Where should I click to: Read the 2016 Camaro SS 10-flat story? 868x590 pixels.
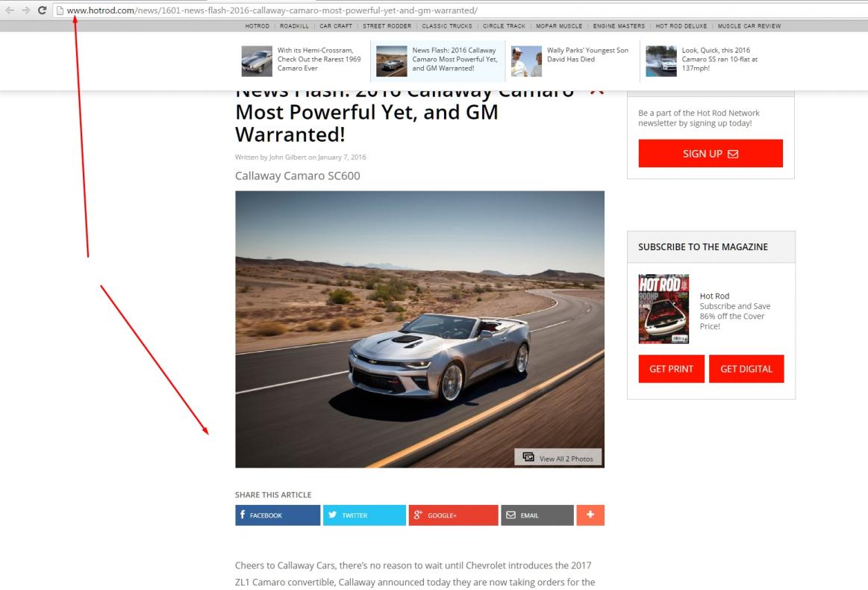(719, 59)
